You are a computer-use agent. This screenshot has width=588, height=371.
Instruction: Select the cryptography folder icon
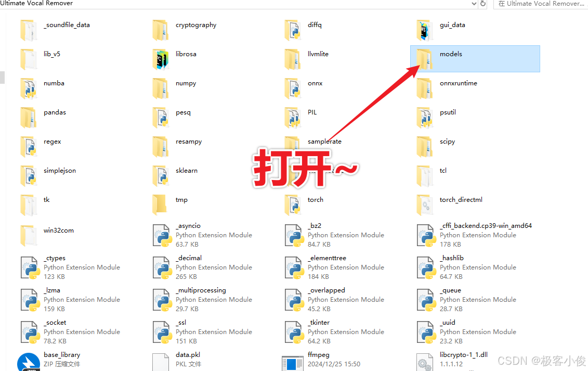161,30
